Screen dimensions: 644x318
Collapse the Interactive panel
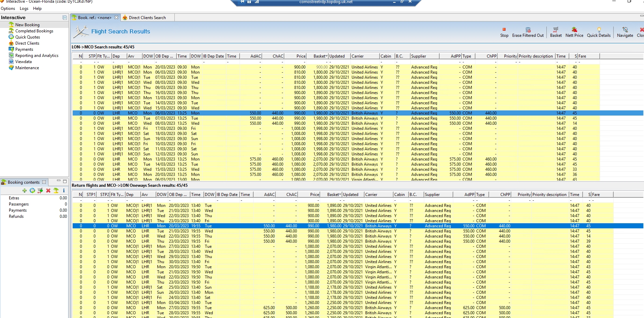pyautogui.click(x=65, y=17)
